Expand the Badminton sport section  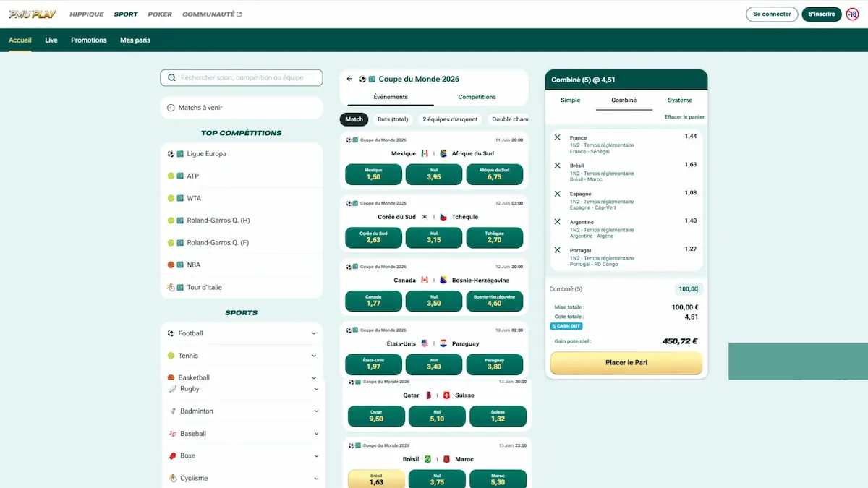(317, 411)
